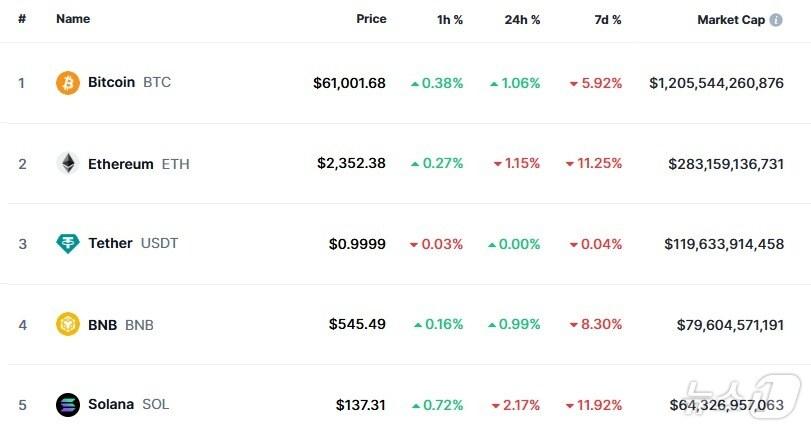Click Bitcoin price $61,001.68
The width and height of the screenshot is (811, 431).
click(x=349, y=84)
